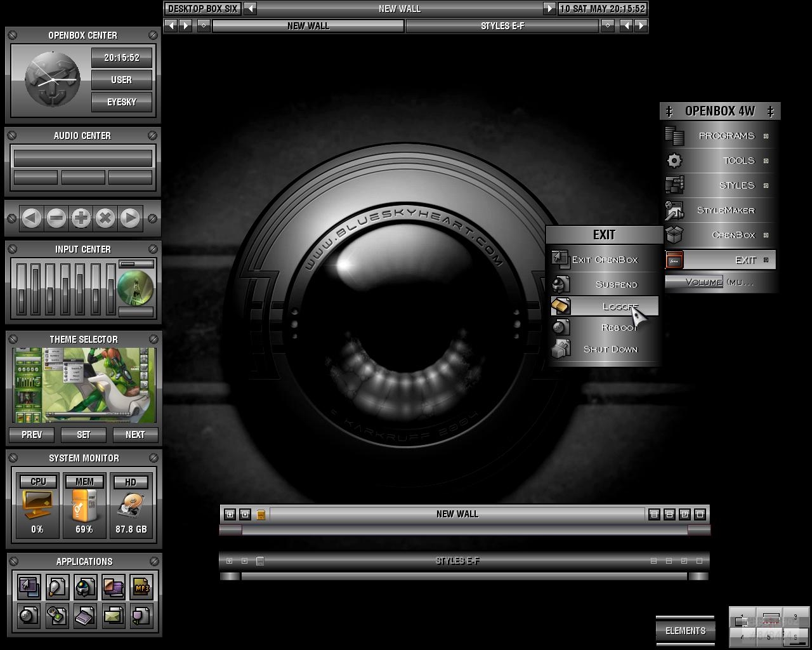Click PREV in Theme Selector
812x650 pixels.
[x=32, y=435]
